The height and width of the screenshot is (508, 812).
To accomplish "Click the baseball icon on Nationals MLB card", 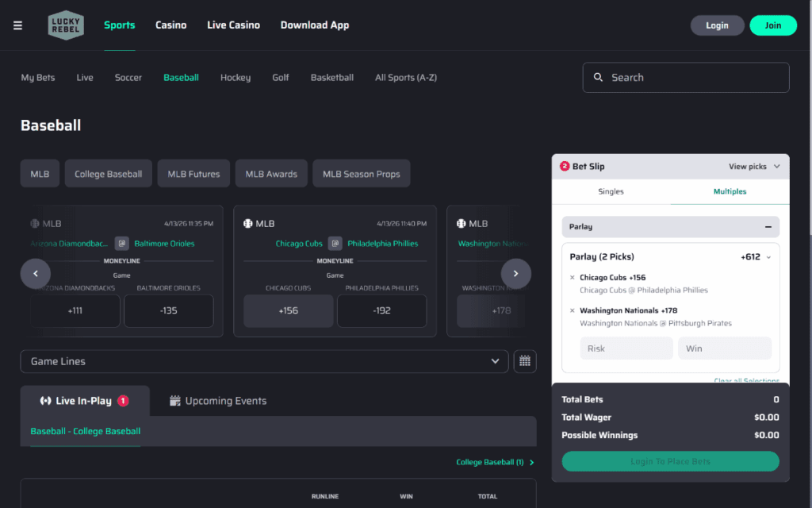I will pos(461,223).
